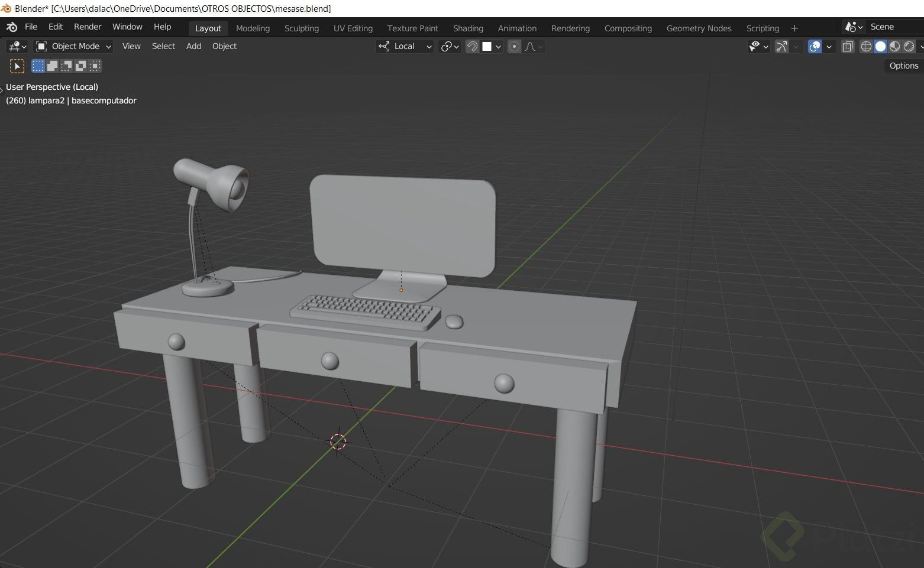Activate Box Select mode

click(38, 66)
